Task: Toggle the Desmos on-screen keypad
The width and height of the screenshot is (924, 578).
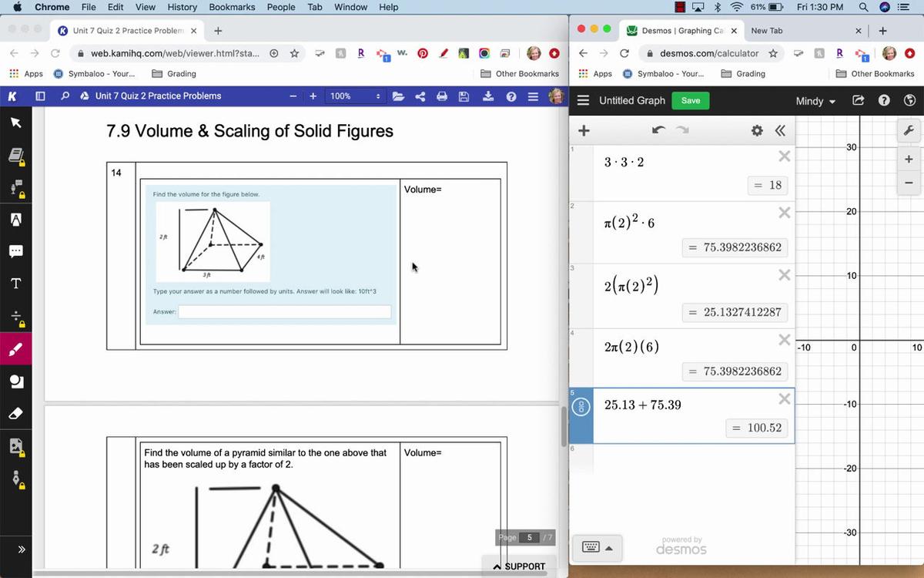Action: tap(598, 548)
